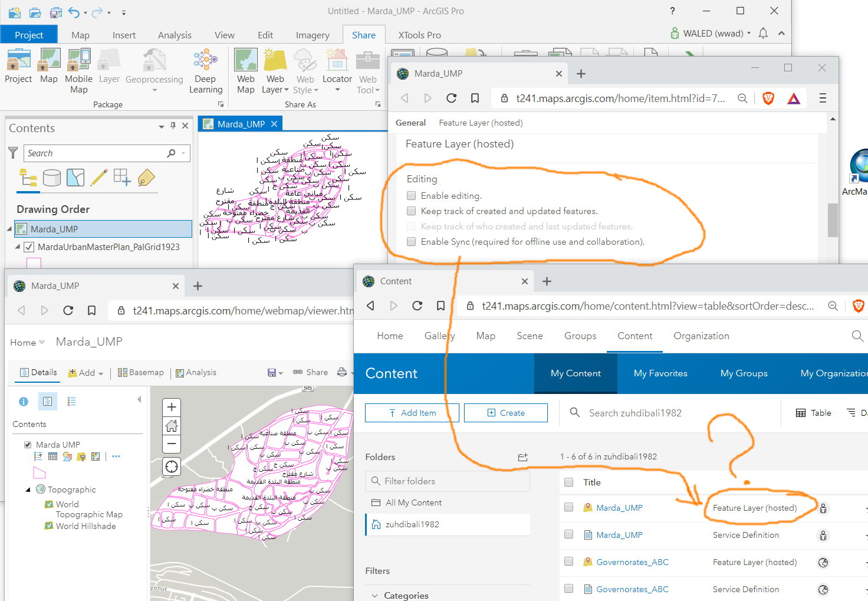Open the Add dropdown in map viewer toolbar
The height and width of the screenshot is (601, 868).
click(x=86, y=373)
